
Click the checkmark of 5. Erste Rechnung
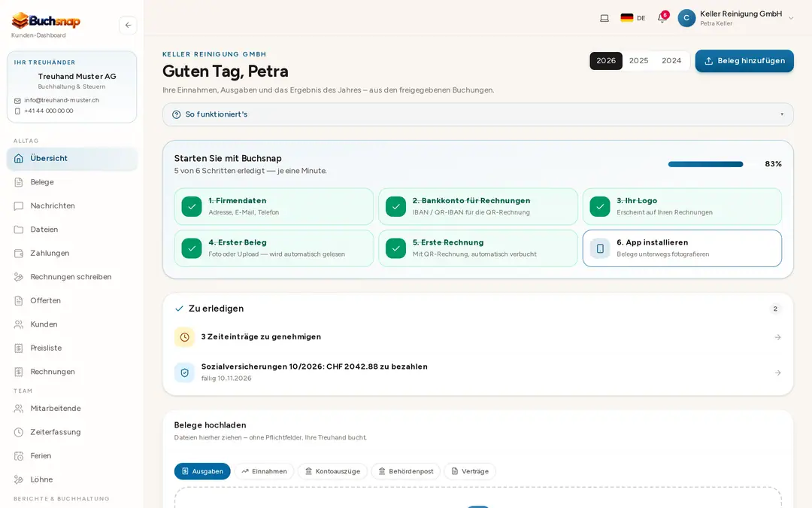click(x=395, y=248)
